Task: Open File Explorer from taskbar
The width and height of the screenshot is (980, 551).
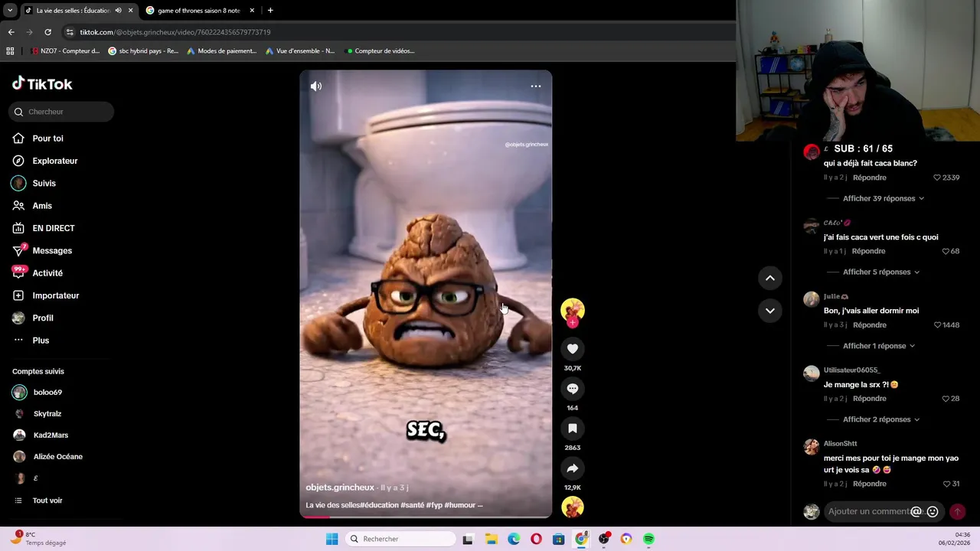Action: point(491,539)
